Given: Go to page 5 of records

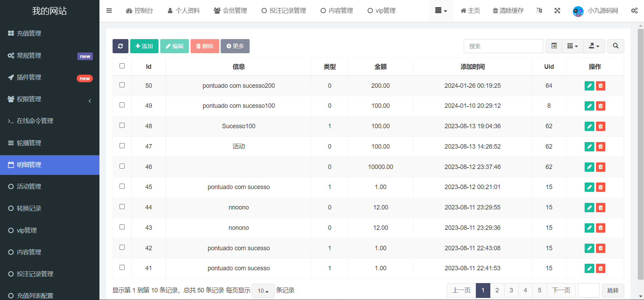Looking at the screenshot, I should point(540,290).
